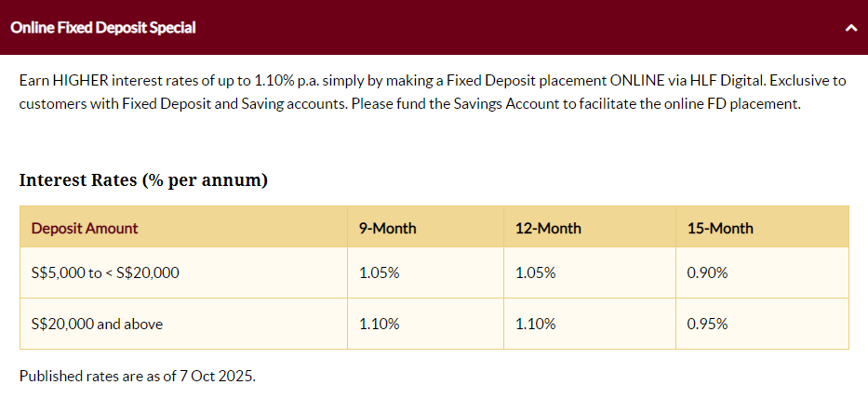Click the dark red accordion header bar
Image resolution: width=868 pixels, height=398 pixels.
[465, 28]
